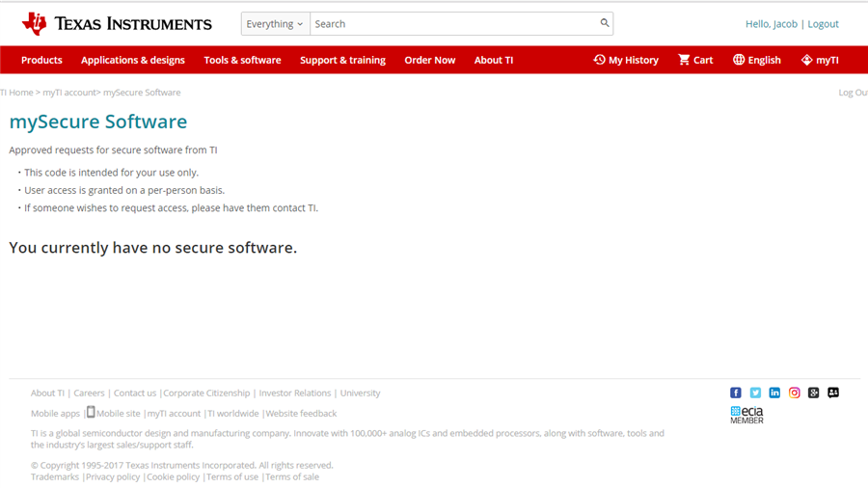Open My History in the nav bar
The width and height of the screenshot is (868, 488).
[x=626, y=60]
